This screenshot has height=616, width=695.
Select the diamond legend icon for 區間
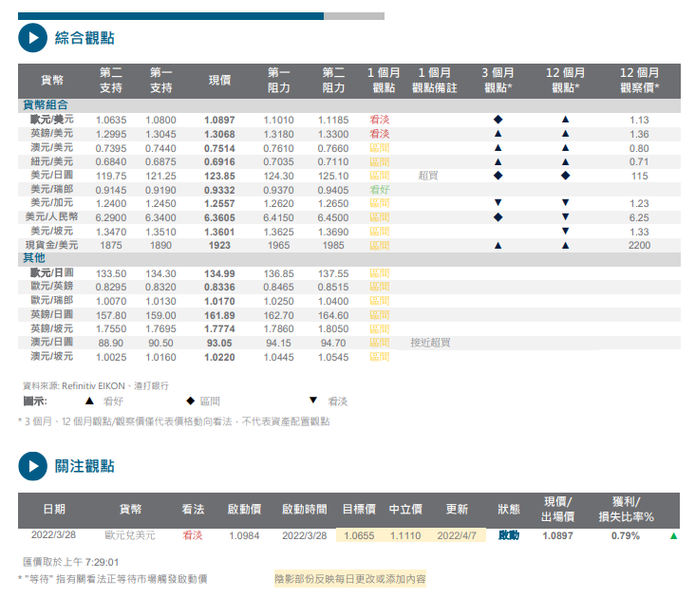point(190,401)
